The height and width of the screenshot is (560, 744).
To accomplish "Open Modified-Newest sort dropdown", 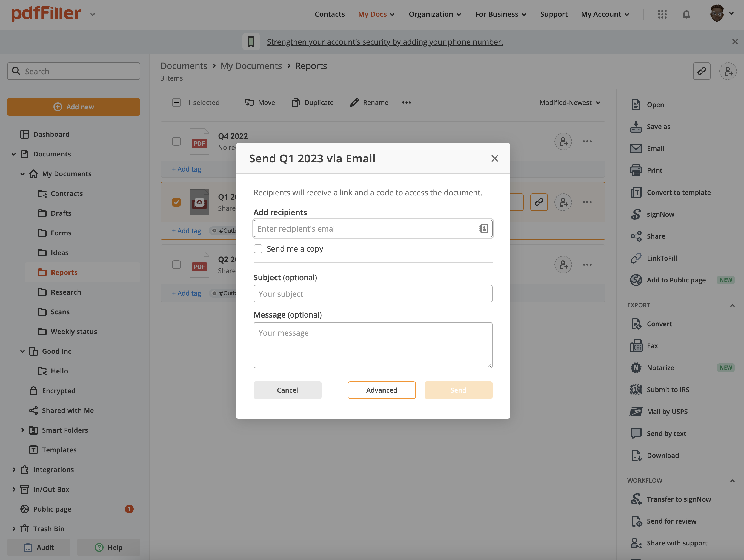I will [570, 102].
